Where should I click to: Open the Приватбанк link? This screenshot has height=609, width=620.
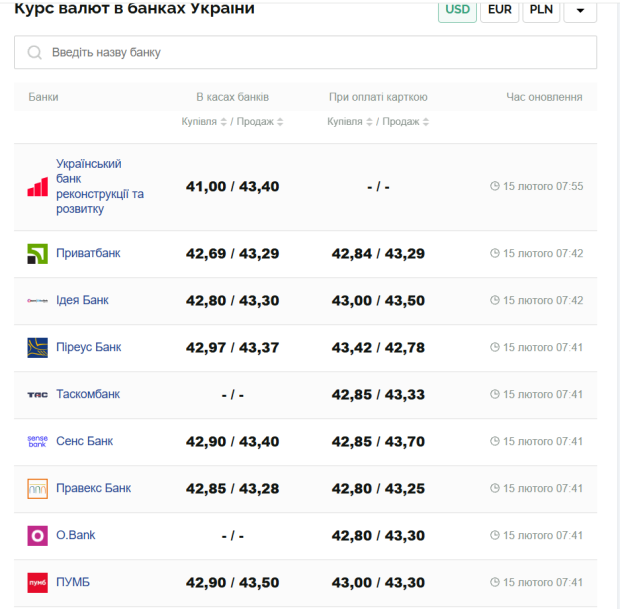click(x=88, y=254)
